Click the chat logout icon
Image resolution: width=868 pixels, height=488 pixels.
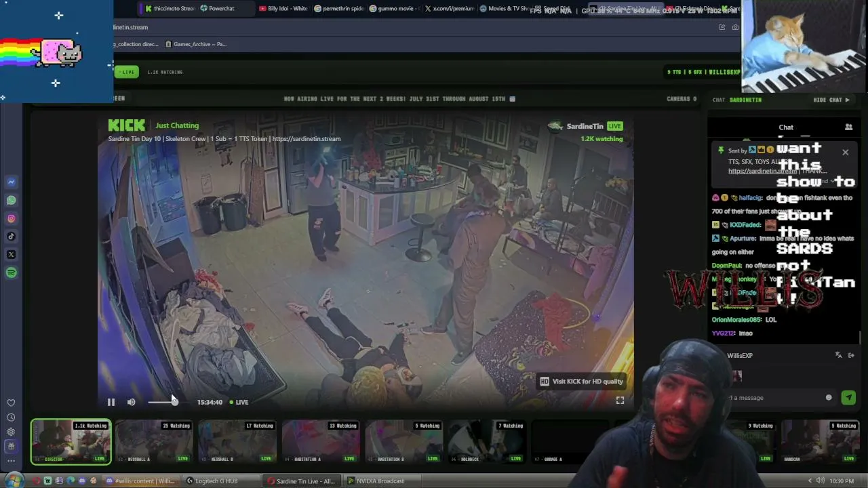point(852,355)
